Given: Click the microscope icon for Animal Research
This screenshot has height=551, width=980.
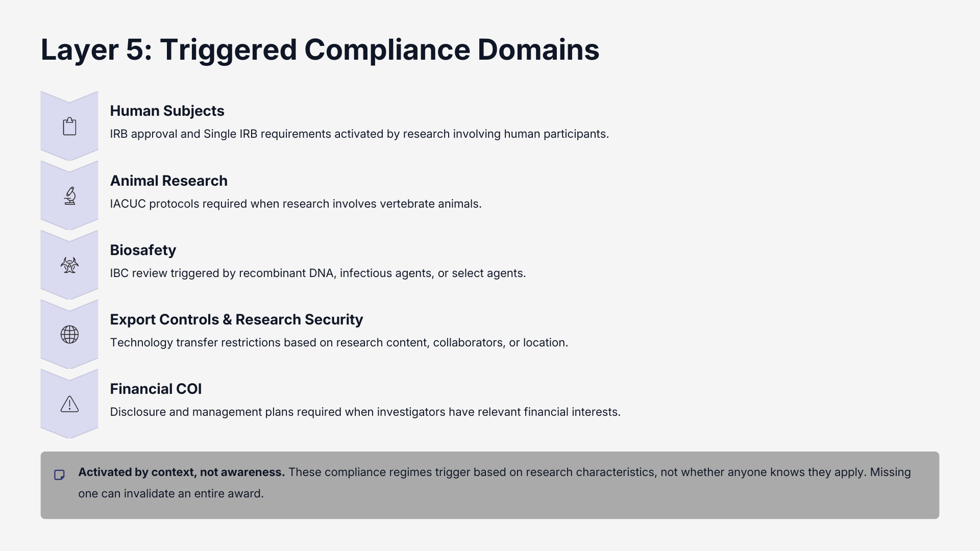Looking at the screenshot, I should tap(69, 196).
